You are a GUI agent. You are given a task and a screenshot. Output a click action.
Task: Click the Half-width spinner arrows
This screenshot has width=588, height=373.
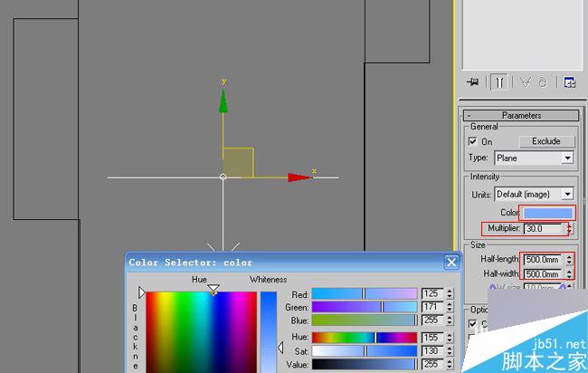coord(569,274)
